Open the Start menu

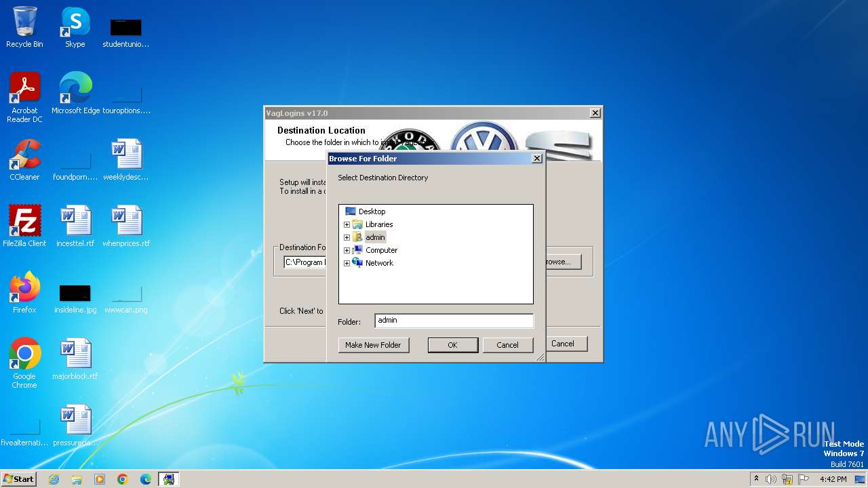[x=18, y=479]
